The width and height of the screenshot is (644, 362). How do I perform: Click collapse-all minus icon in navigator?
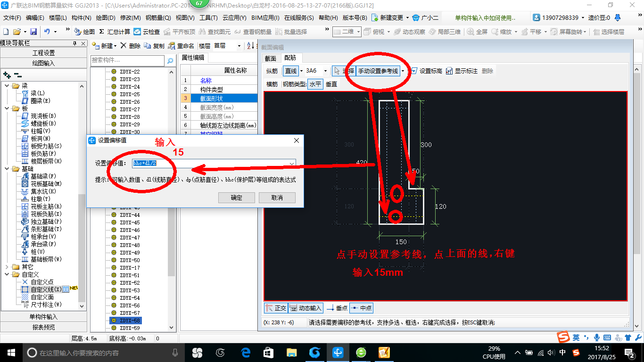17,75
